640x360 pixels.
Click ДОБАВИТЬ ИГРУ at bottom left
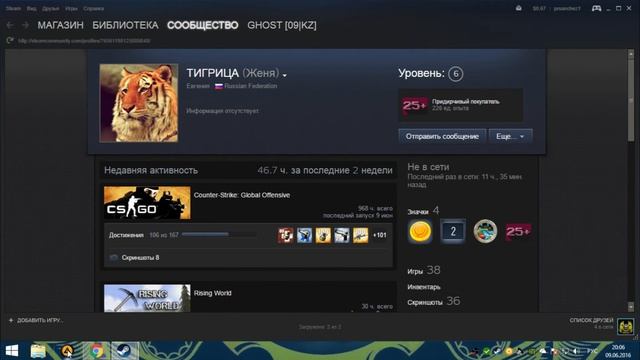coord(36,320)
